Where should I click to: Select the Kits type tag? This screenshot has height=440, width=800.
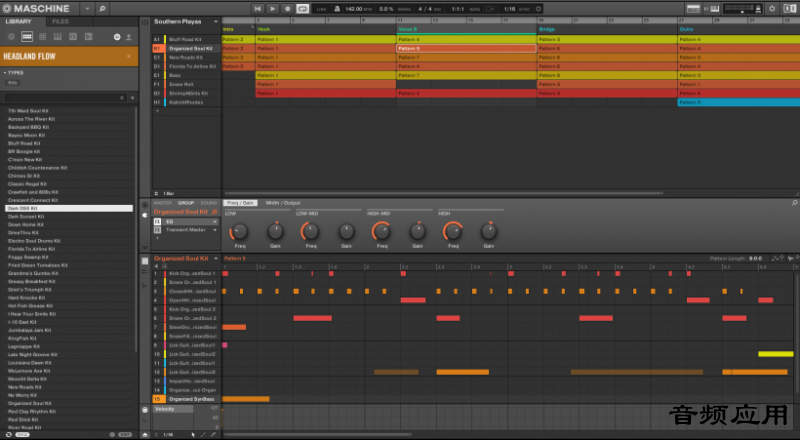click(13, 83)
